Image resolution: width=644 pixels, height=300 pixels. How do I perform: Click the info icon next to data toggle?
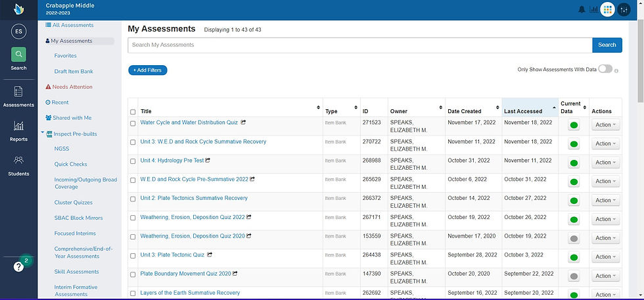pyautogui.click(x=616, y=70)
